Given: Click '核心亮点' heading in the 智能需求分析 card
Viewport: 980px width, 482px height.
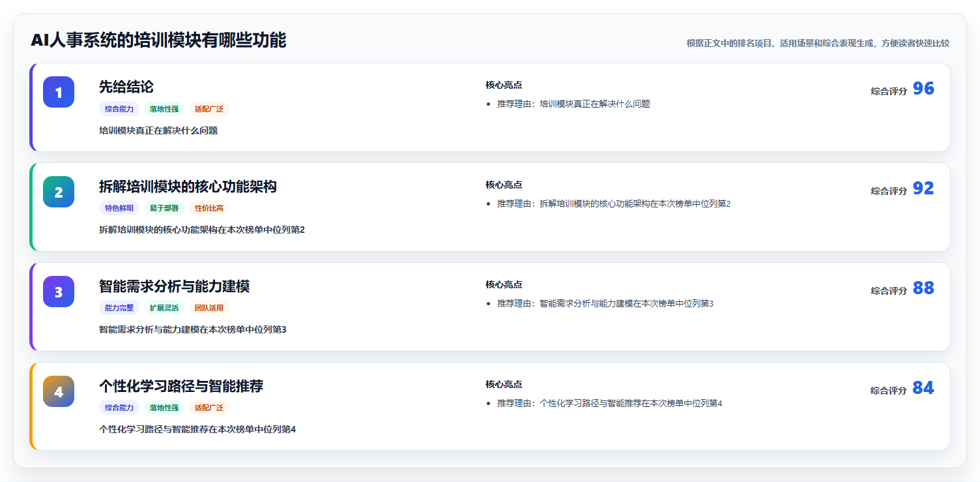Looking at the screenshot, I should [x=504, y=284].
